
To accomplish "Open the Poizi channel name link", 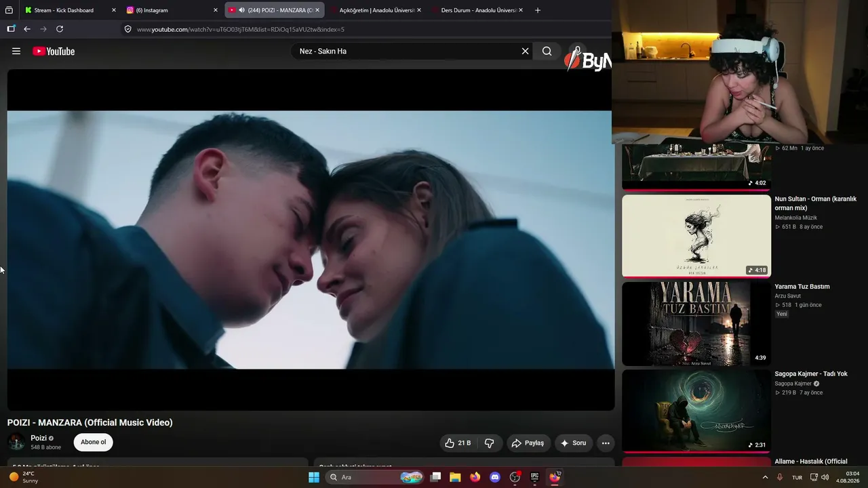I will coord(39,439).
